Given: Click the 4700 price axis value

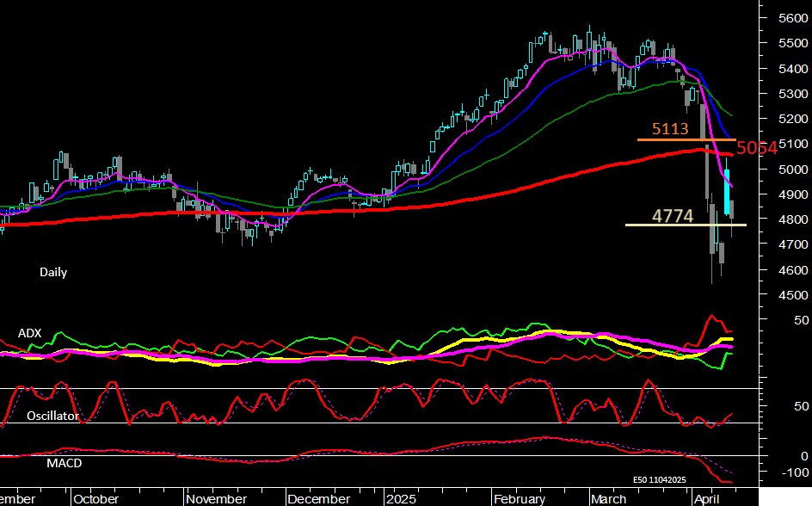Looking at the screenshot, I should click(x=793, y=244).
